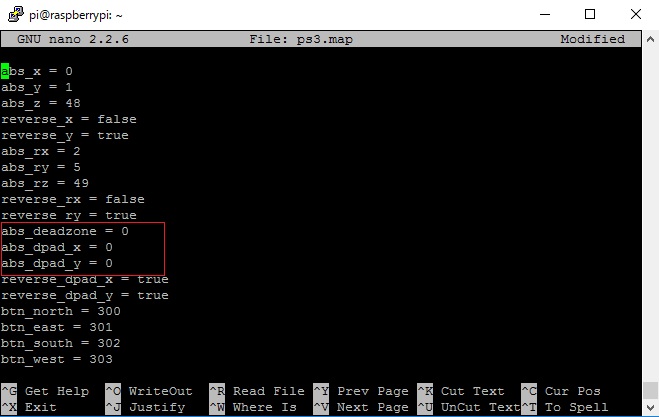Click the To Spell shortcut label

(x=576, y=407)
